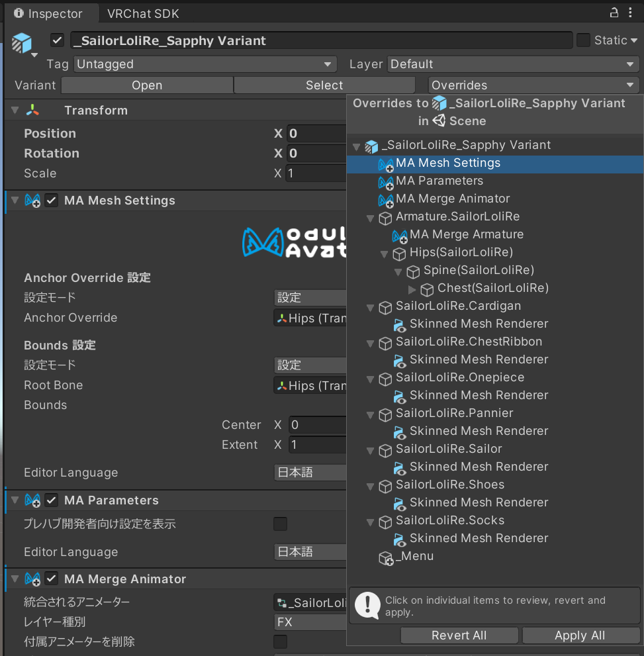Click the Transform component icon
Screen dimensions: 644x656
[32, 111]
